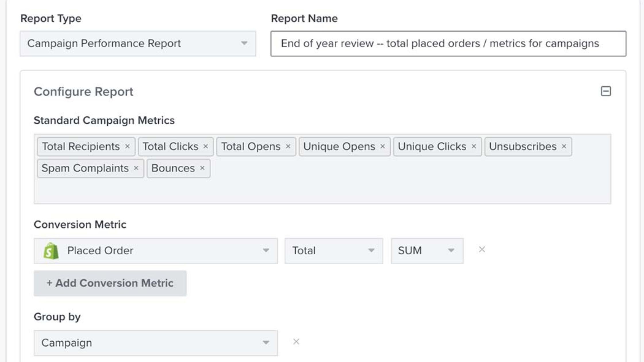This screenshot has width=644, height=362.
Task: Click the Spam Complaints tag label
Action: (85, 168)
